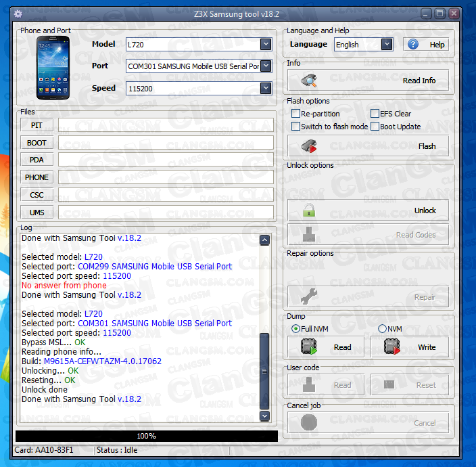Click the Dump Write button label
The height and width of the screenshot is (467, 476).
coord(427,347)
